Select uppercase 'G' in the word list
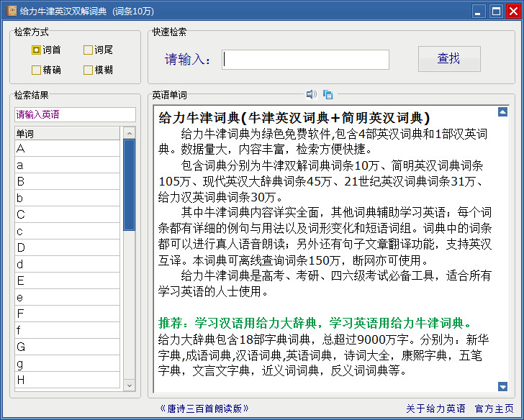This screenshot has width=524, height=420. [67, 347]
